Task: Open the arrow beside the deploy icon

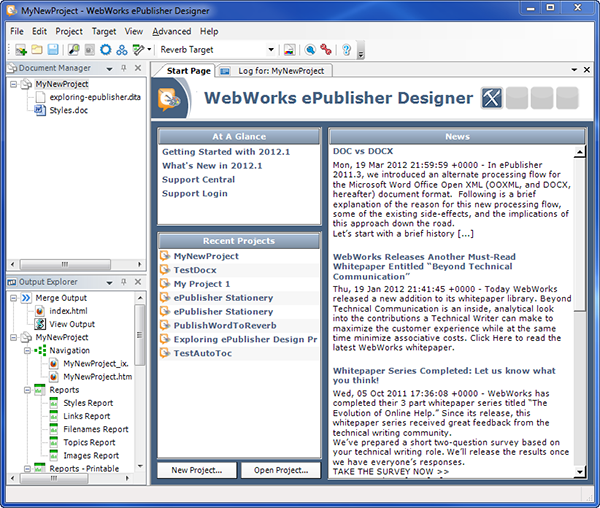Action: coord(149,50)
